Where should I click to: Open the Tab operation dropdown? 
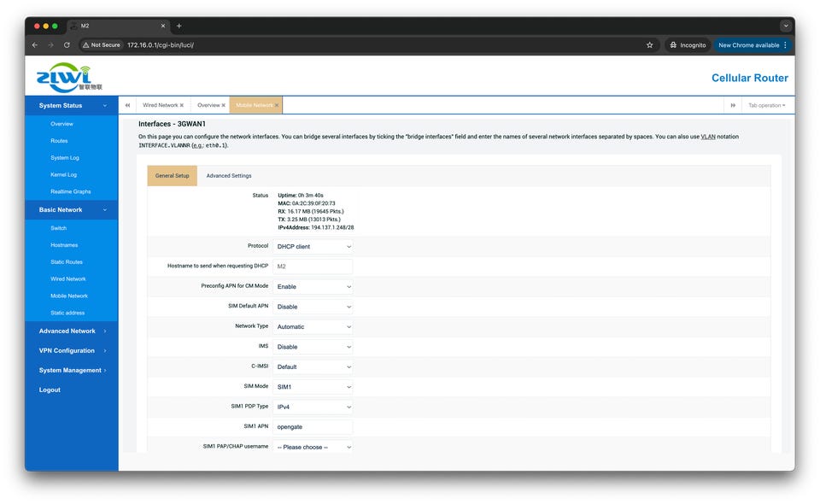[x=767, y=106]
